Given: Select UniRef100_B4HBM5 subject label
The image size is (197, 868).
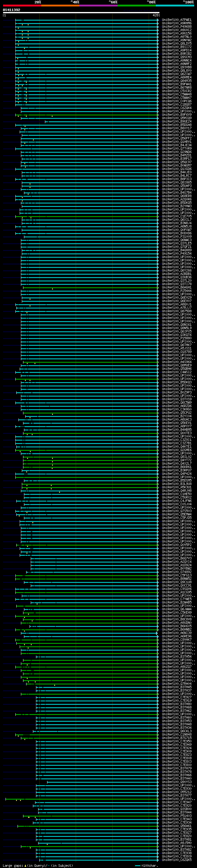Looking at the screenshot, I should coord(176,430).
